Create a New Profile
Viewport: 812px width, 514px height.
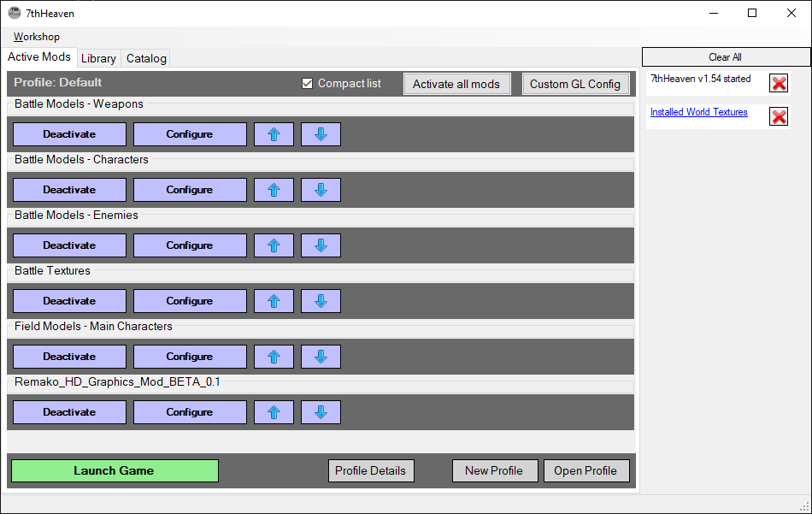(495, 470)
